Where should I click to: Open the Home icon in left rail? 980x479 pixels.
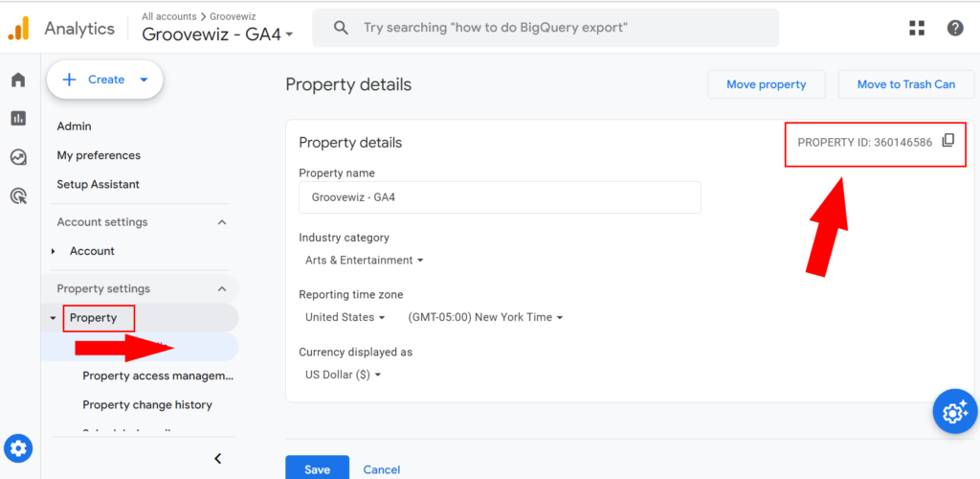click(19, 80)
